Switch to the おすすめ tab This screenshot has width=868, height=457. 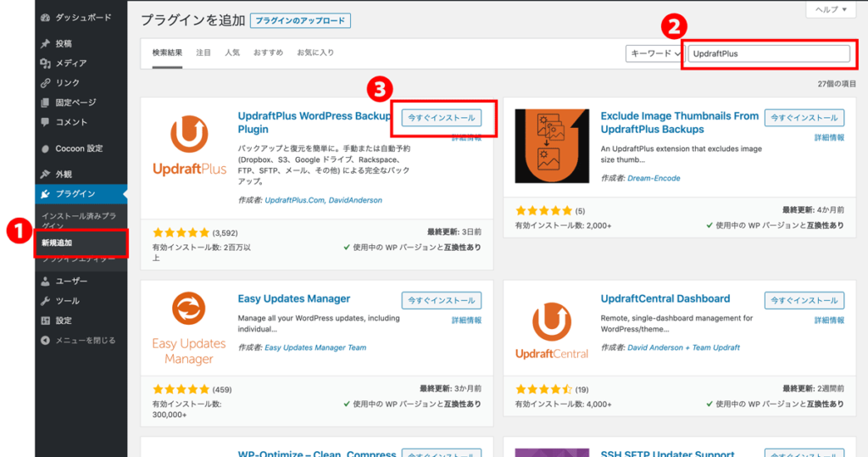[x=269, y=53]
